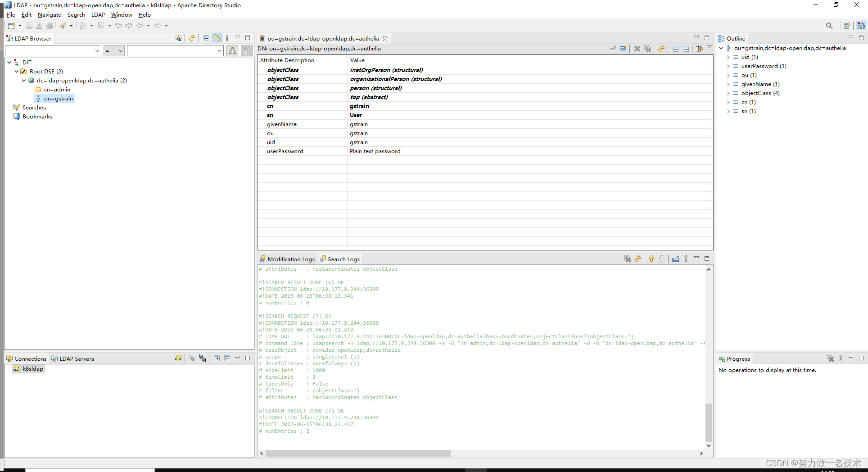Click the Reload Attributes icon in entry editor
The image size is (868, 472).
click(661, 48)
